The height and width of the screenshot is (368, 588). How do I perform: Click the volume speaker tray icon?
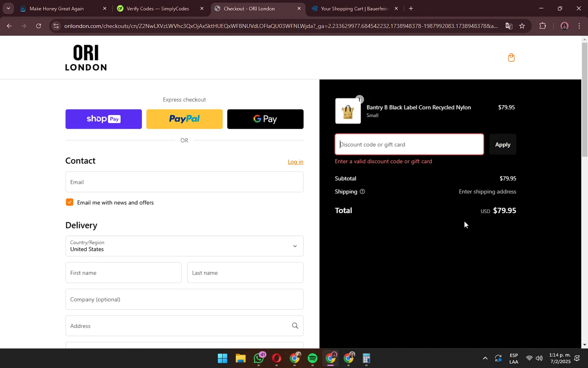tap(539, 358)
